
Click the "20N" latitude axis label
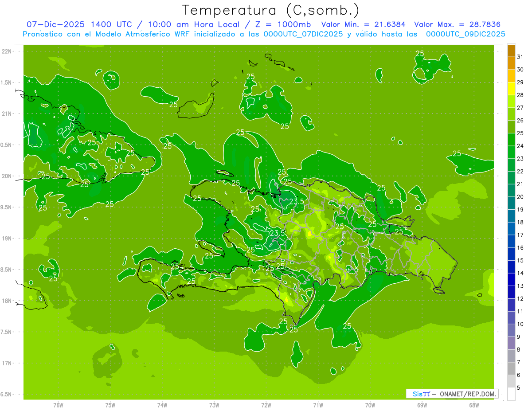[7, 176]
